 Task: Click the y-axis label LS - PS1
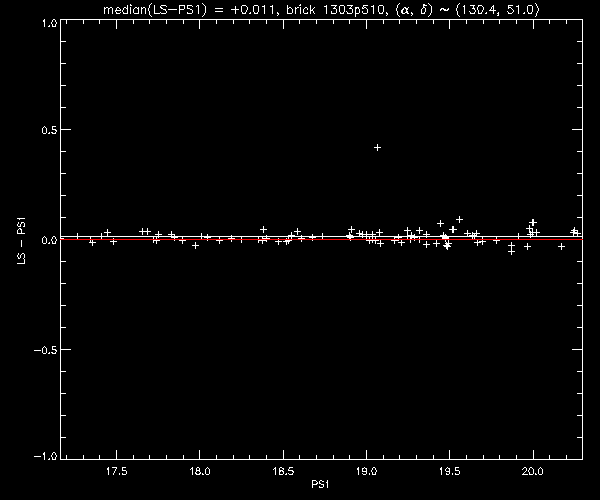[21, 240]
